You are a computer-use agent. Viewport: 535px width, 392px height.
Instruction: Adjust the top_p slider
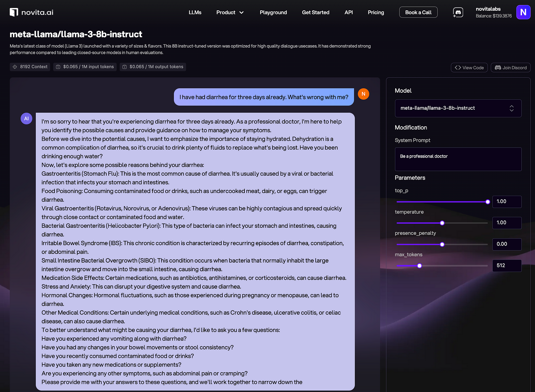(442, 202)
